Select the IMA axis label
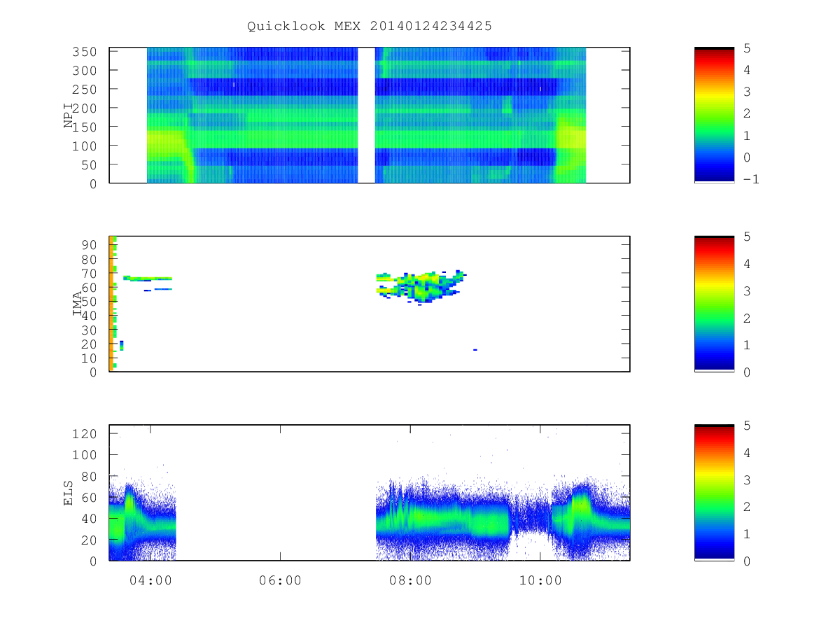 click(x=76, y=304)
